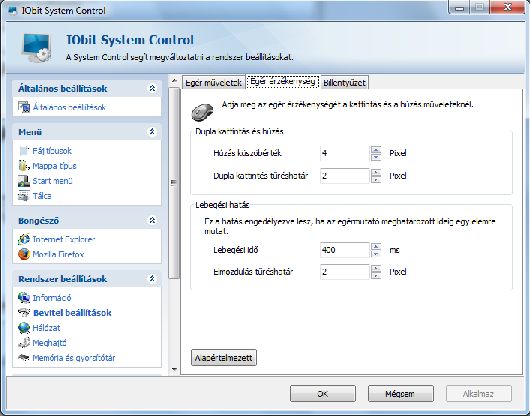Click the IObit System Control header monitor icon
This screenshot has height=416, width=530.
(x=37, y=48)
